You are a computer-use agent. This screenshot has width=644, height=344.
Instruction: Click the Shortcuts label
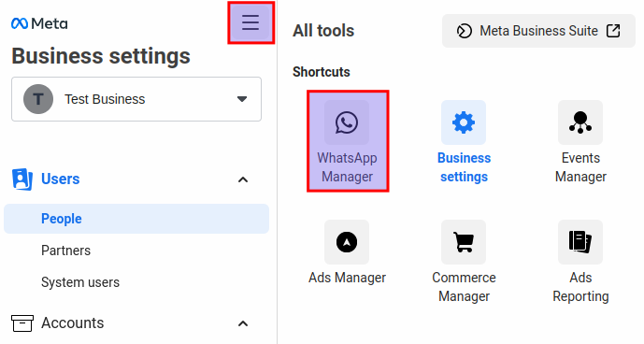pos(322,72)
